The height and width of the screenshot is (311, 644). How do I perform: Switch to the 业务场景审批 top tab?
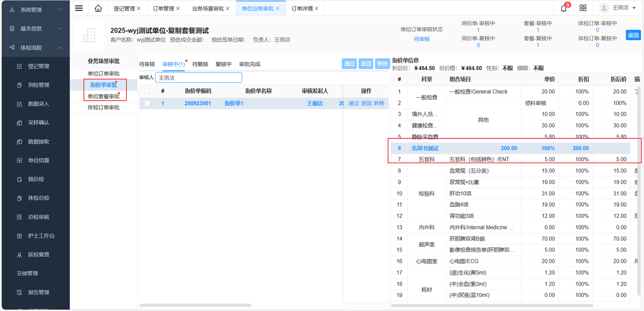coord(208,9)
